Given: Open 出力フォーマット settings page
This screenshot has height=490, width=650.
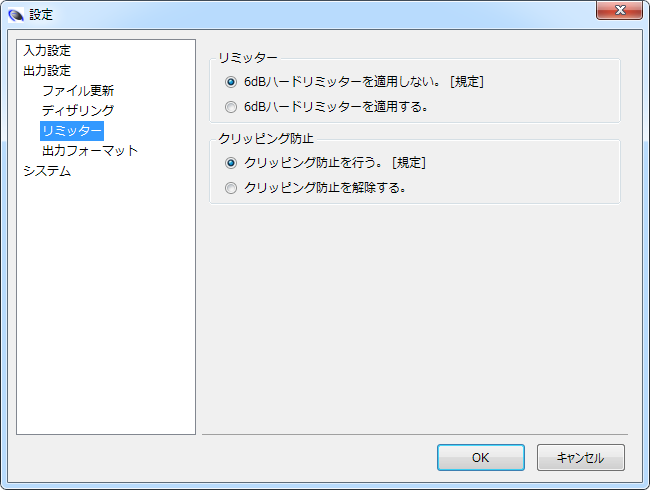Looking at the screenshot, I should click(x=90, y=150).
